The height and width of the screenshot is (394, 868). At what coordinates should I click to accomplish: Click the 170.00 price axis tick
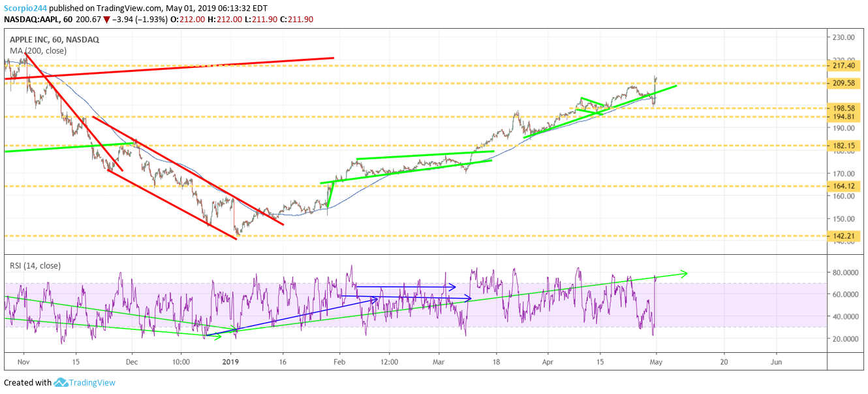point(844,173)
